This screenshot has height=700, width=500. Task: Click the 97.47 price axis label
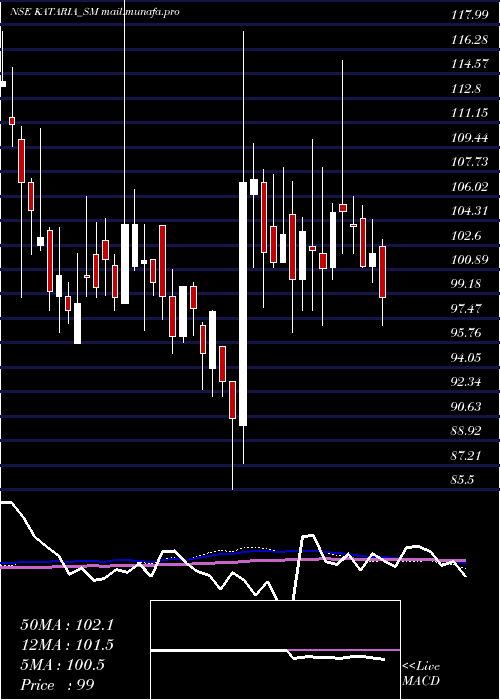tap(468, 309)
